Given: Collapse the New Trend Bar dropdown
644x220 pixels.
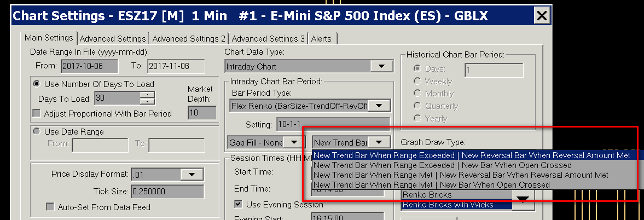Looking at the screenshot, I should pyautogui.click(x=379, y=142).
